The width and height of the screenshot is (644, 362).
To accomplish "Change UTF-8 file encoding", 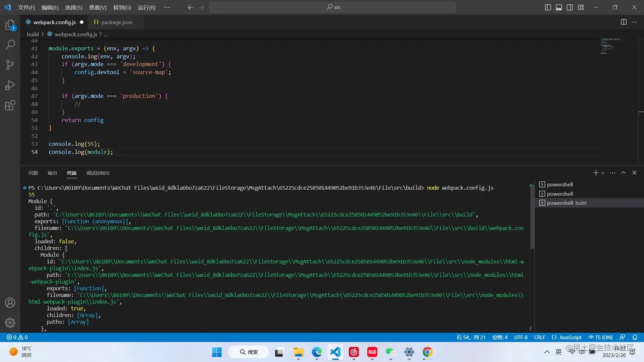I will click(x=521, y=337).
